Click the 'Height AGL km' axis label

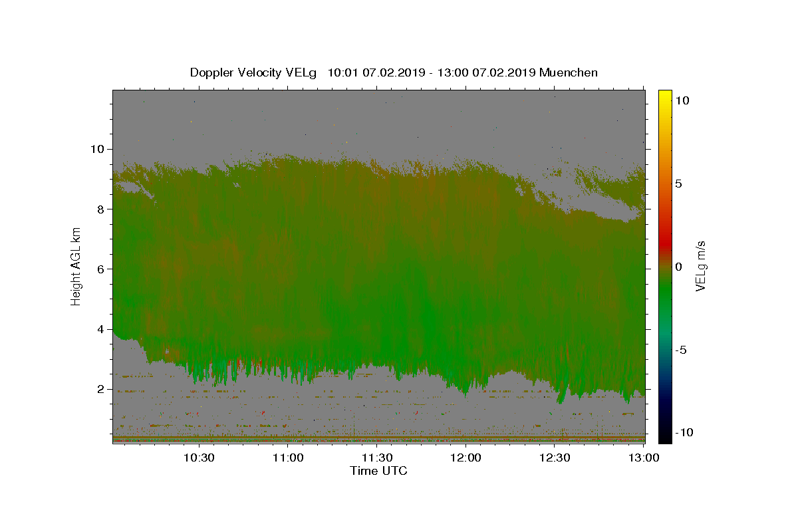[76, 266]
